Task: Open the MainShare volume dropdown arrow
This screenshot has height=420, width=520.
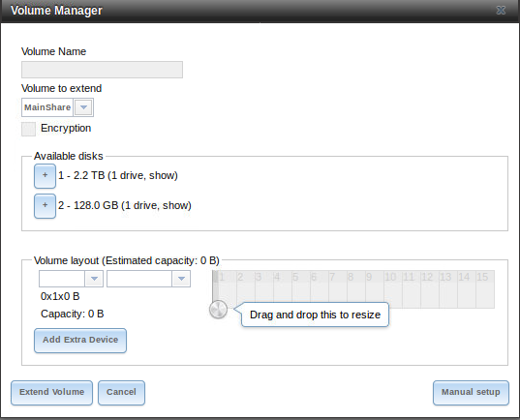Action: [x=83, y=107]
